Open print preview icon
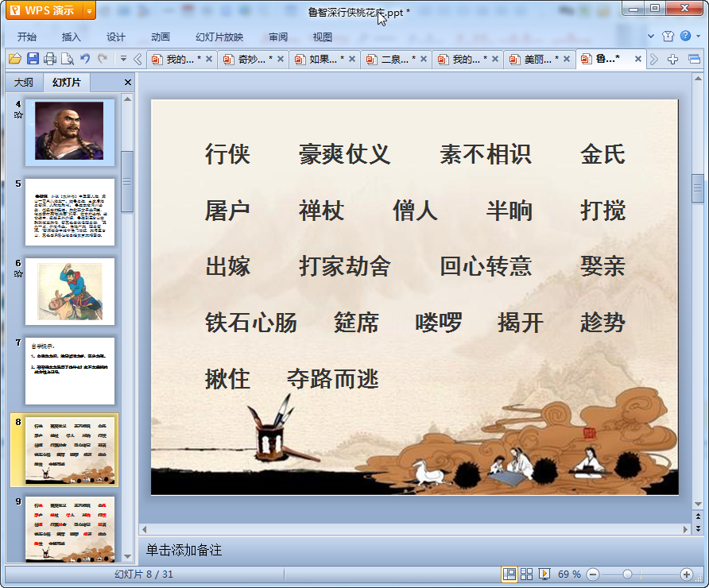 68,59
